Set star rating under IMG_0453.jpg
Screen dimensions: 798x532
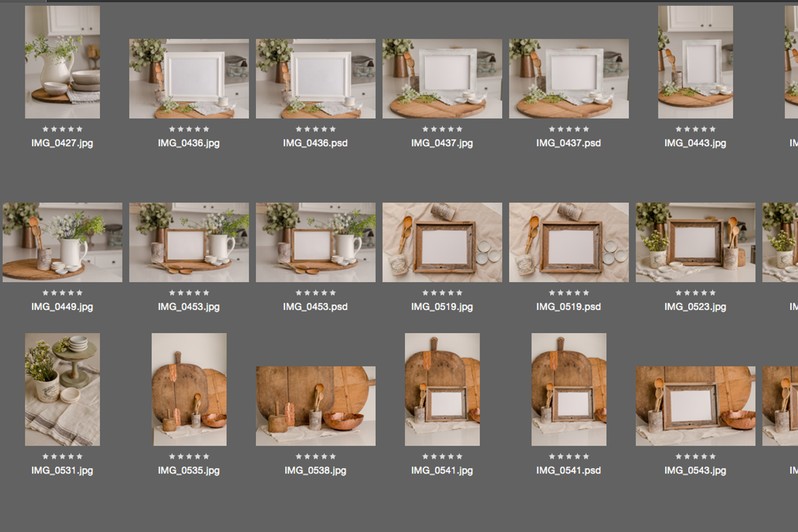click(x=189, y=293)
